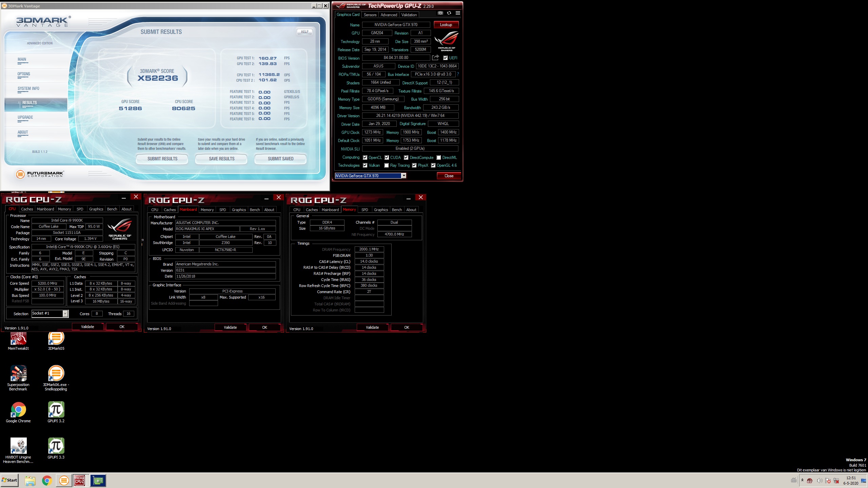The image size is (868, 488).
Task: Open the Caches tab in first CPU-Z window
Action: (x=27, y=209)
